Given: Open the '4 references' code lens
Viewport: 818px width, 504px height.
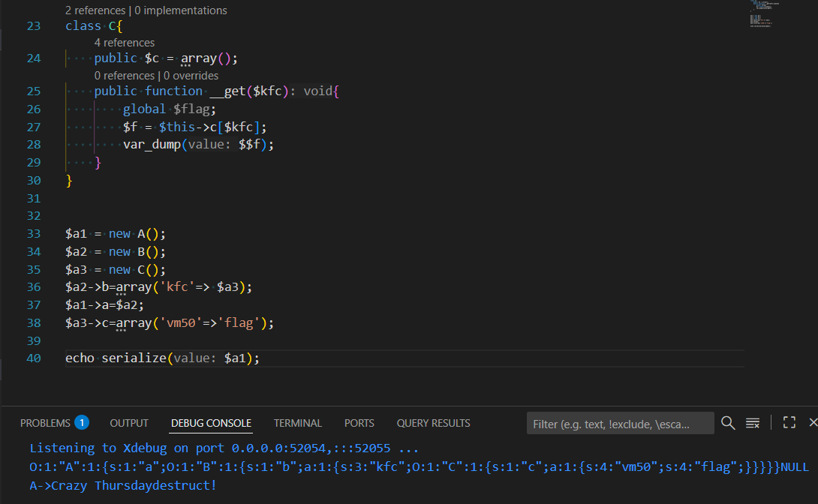Looking at the screenshot, I should [124, 43].
